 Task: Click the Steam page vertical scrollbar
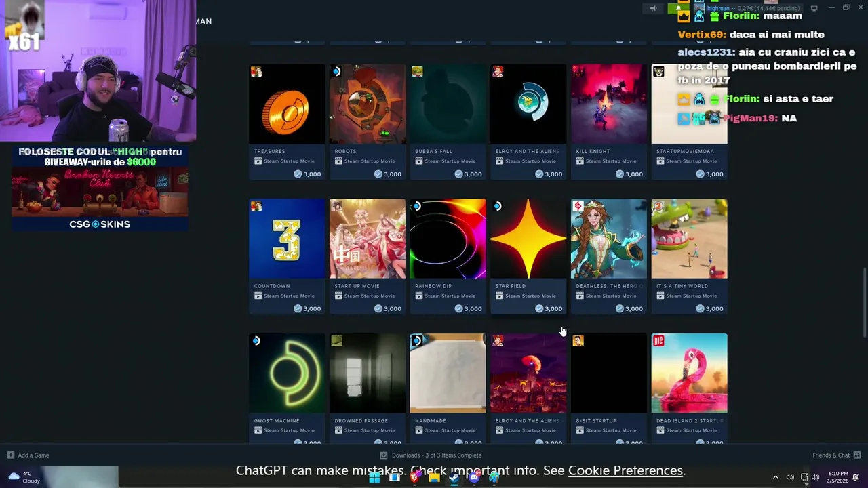point(864,302)
